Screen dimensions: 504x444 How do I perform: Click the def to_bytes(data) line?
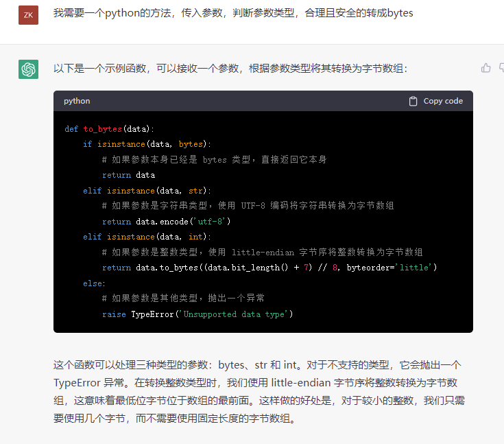click(109, 129)
